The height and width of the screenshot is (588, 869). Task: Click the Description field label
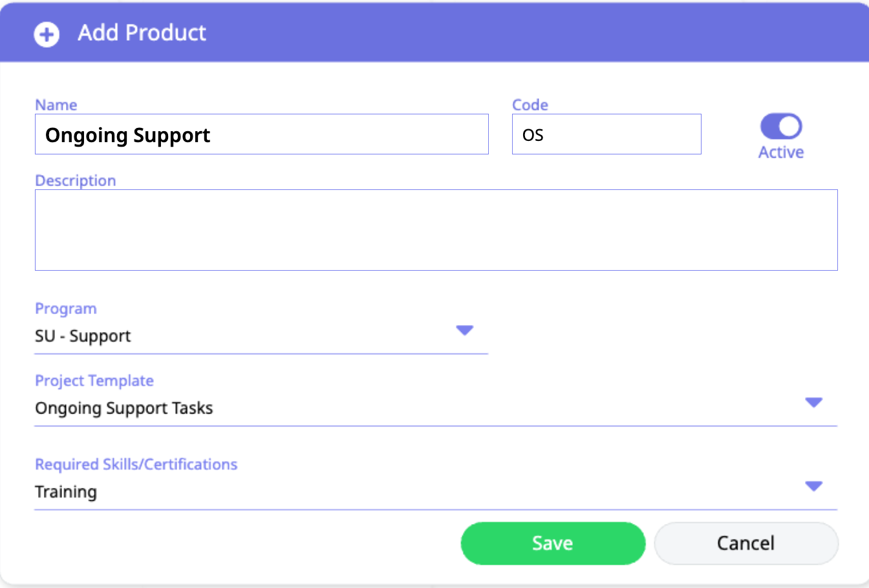76,180
